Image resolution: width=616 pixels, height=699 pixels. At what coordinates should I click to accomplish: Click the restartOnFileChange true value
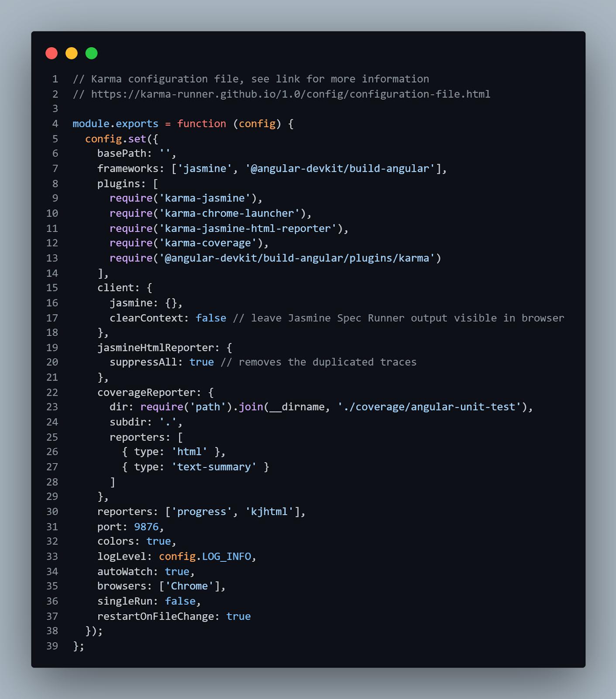[238, 616]
